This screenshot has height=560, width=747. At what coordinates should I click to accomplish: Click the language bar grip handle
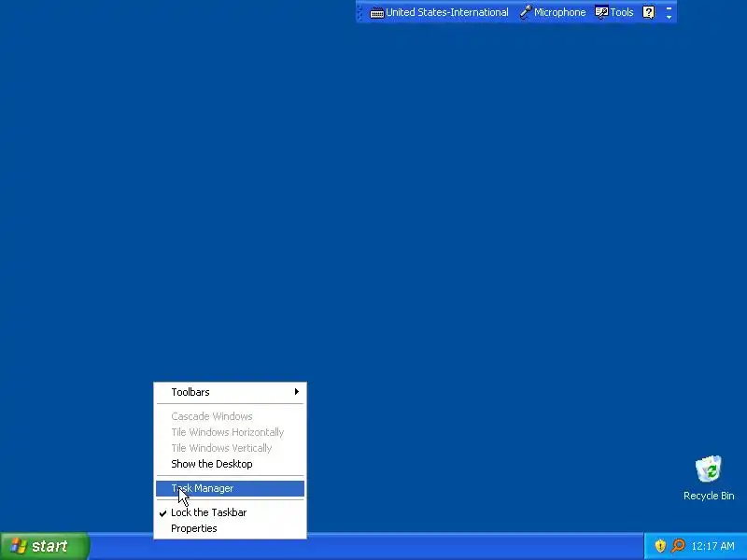point(359,12)
